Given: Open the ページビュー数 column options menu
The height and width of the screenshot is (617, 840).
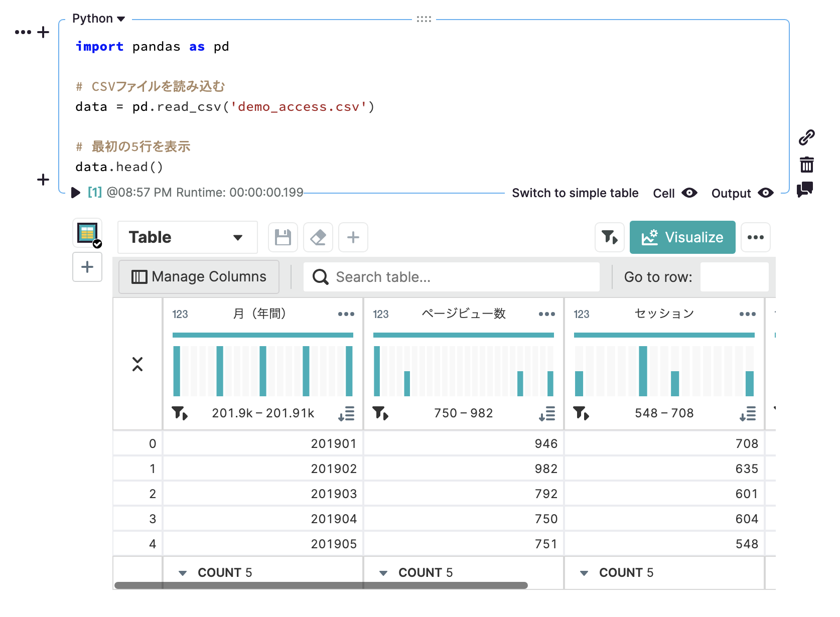Looking at the screenshot, I should click(x=546, y=314).
